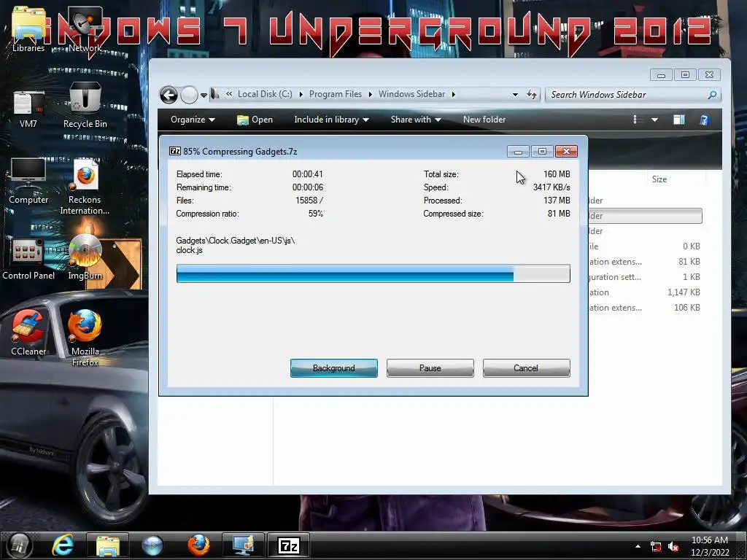747x560 pixels.
Task: Click the globe orb taskbar icon
Action: point(152,545)
